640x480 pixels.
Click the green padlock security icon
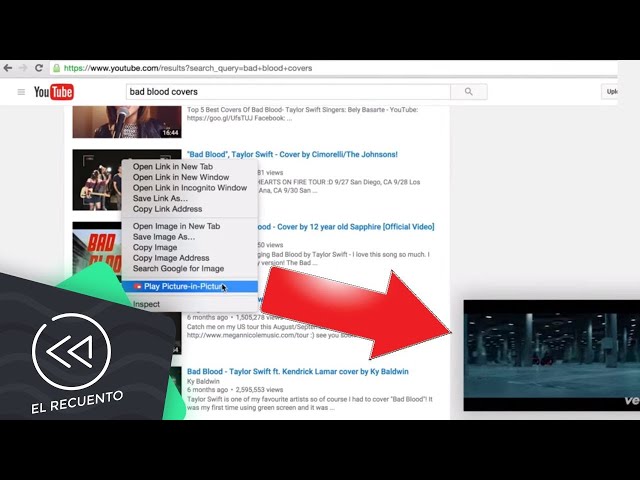point(57,68)
